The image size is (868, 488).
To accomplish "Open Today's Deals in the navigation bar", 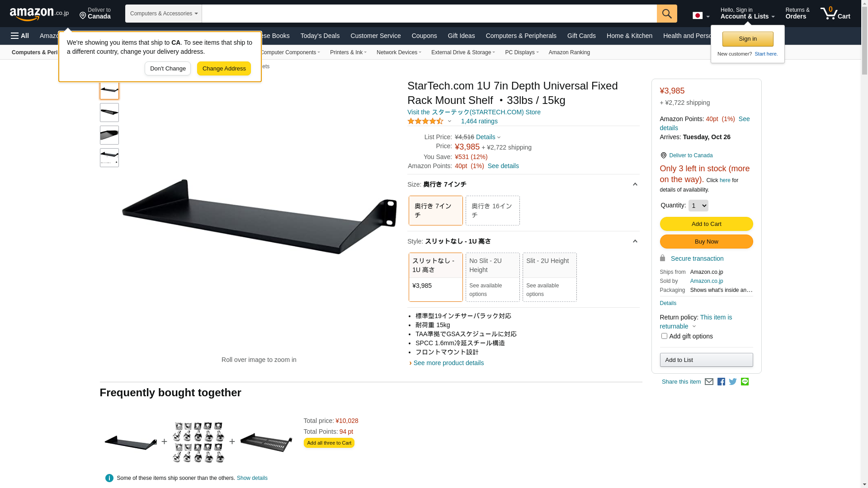I will tap(320, 36).
